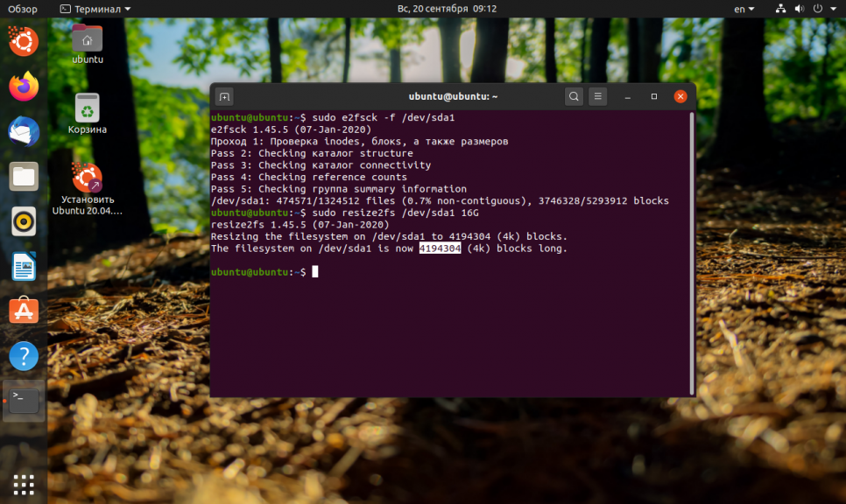Launch Firefox from the dock
The height and width of the screenshot is (504, 846).
tap(23, 87)
